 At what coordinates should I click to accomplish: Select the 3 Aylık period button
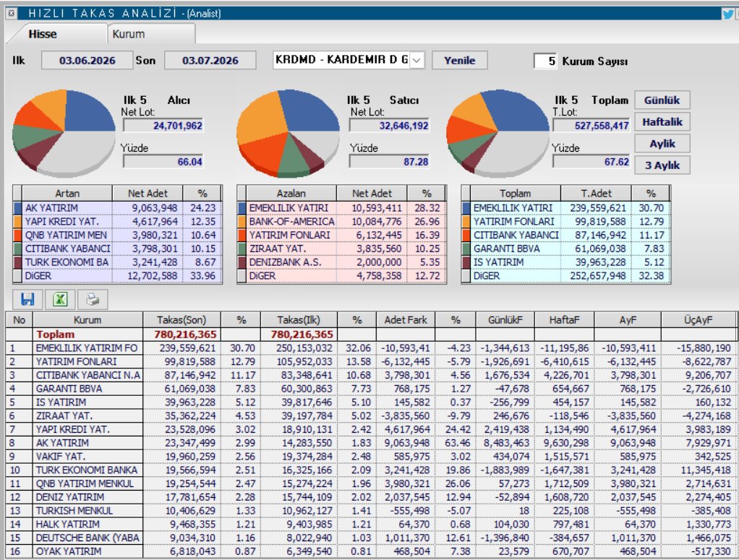coord(662,165)
